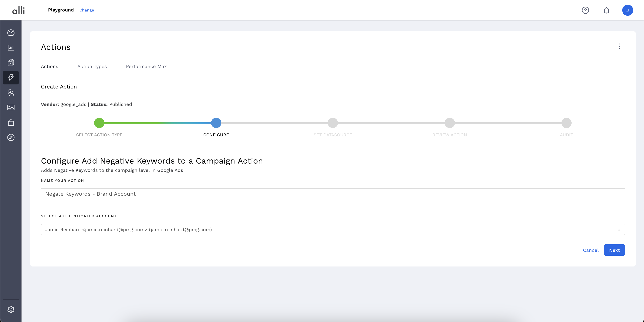Select the lightning bolt Actions icon

pyautogui.click(x=11, y=78)
